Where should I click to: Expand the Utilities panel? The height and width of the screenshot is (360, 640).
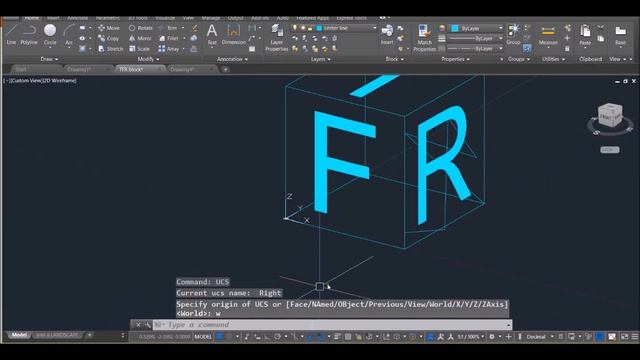pyautogui.click(x=553, y=59)
